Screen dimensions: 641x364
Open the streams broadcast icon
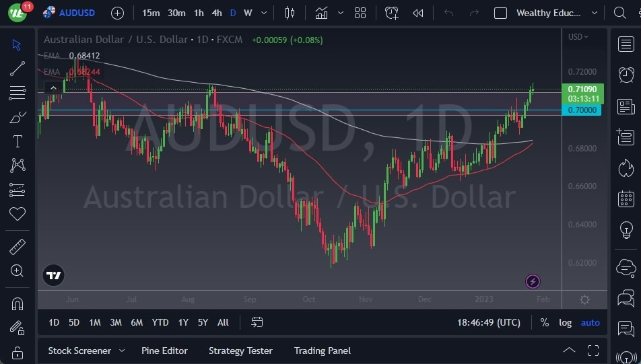click(x=626, y=357)
